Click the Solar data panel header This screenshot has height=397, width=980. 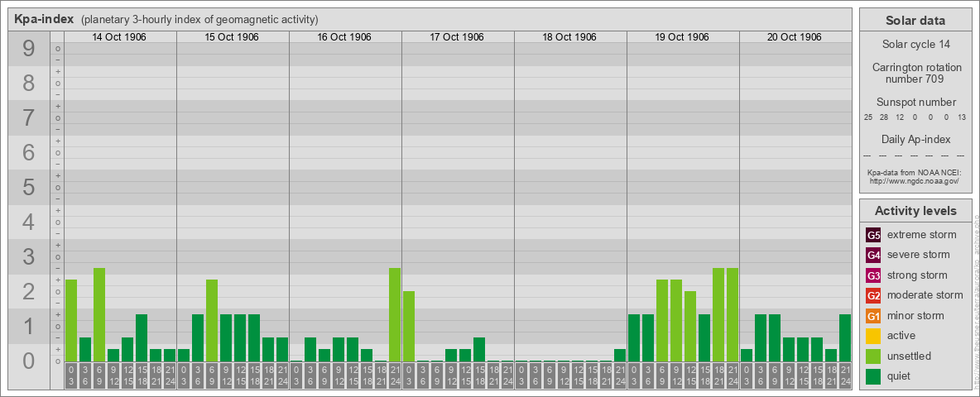pyautogui.click(x=915, y=21)
